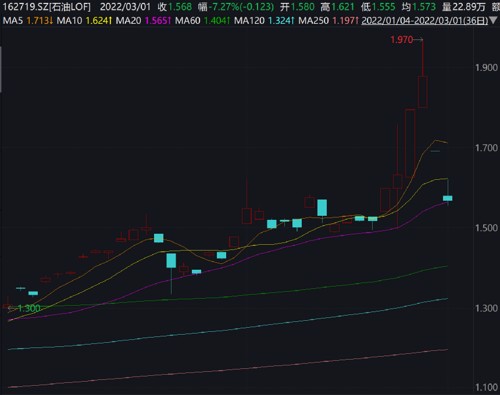
Task: Select the MA10 indicator label
Action: coord(69,21)
